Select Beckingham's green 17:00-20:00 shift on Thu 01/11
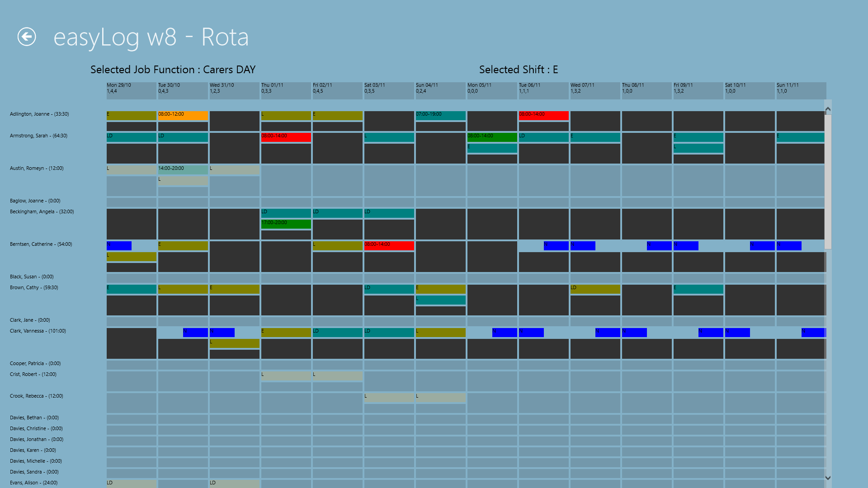 (x=286, y=224)
